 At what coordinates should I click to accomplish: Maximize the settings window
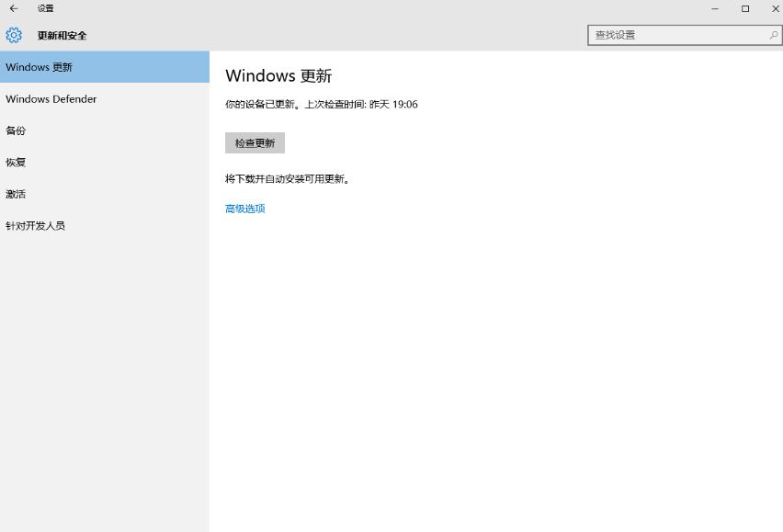tap(745, 8)
